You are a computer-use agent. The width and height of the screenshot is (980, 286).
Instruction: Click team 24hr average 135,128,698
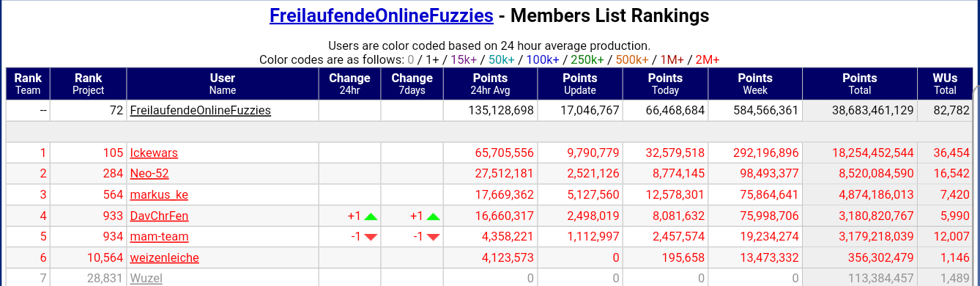click(x=501, y=111)
